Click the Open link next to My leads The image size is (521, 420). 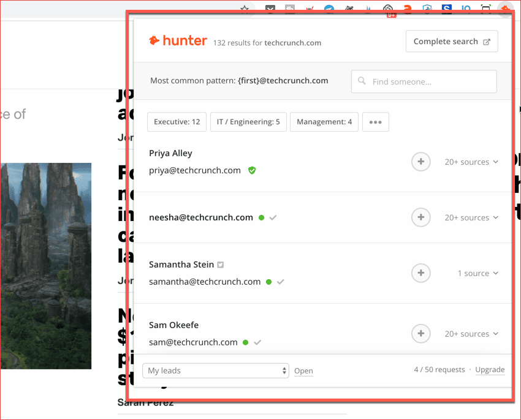pyautogui.click(x=303, y=370)
